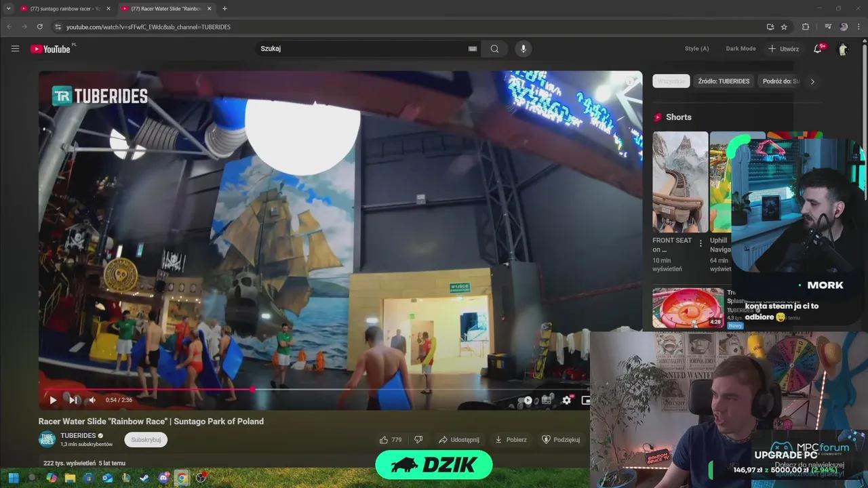The image size is (868, 488).
Task: Open the media control icon in Chrome toolbar
Action: tap(828, 27)
